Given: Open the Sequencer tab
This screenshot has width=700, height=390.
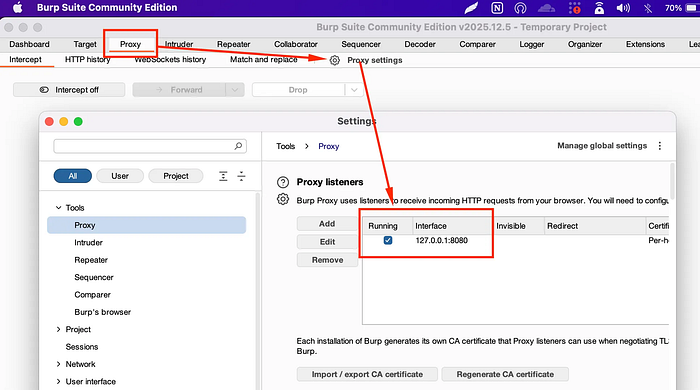Looking at the screenshot, I should pos(361,44).
